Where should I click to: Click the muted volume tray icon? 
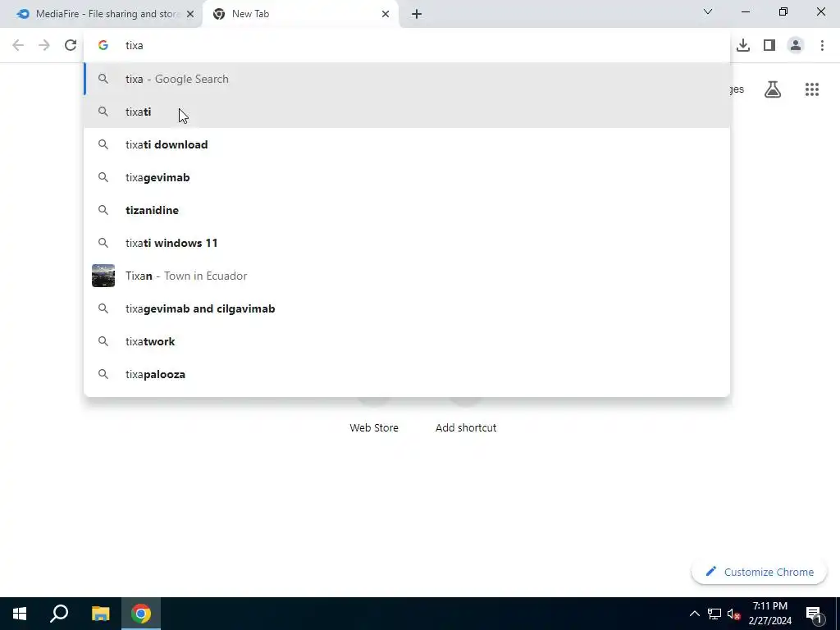tap(733, 614)
